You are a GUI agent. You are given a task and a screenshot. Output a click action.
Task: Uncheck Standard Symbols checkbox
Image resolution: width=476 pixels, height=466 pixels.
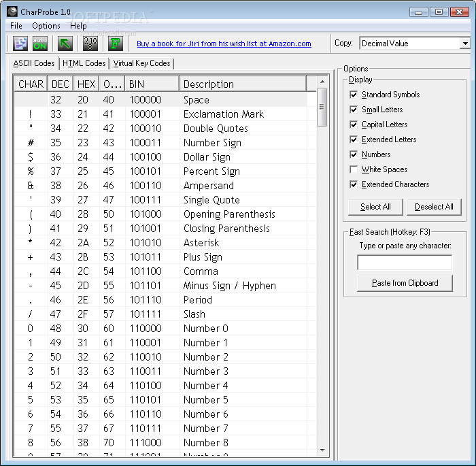354,95
